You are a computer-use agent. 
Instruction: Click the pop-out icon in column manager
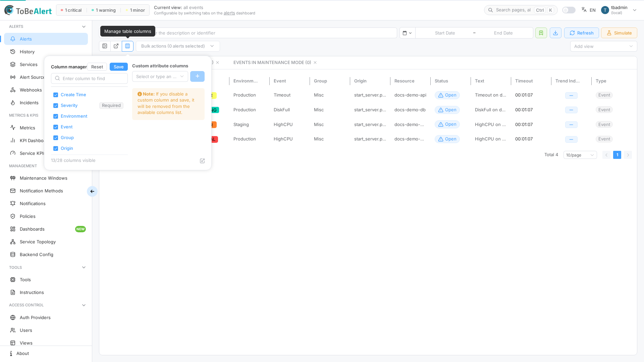click(x=202, y=161)
